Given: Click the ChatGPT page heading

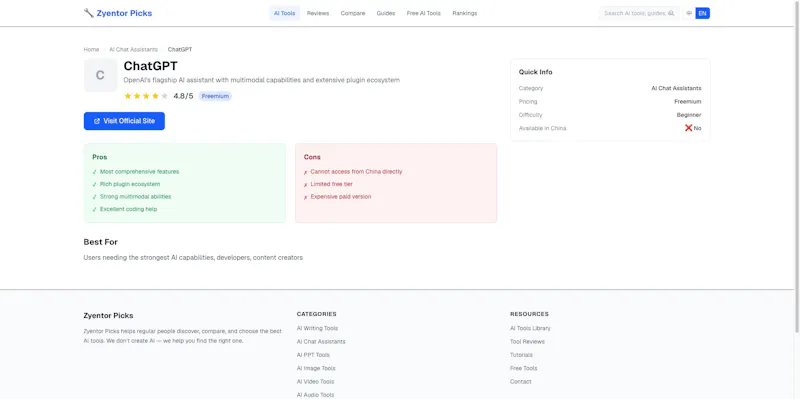Looking at the screenshot, I should pos(151,66).
